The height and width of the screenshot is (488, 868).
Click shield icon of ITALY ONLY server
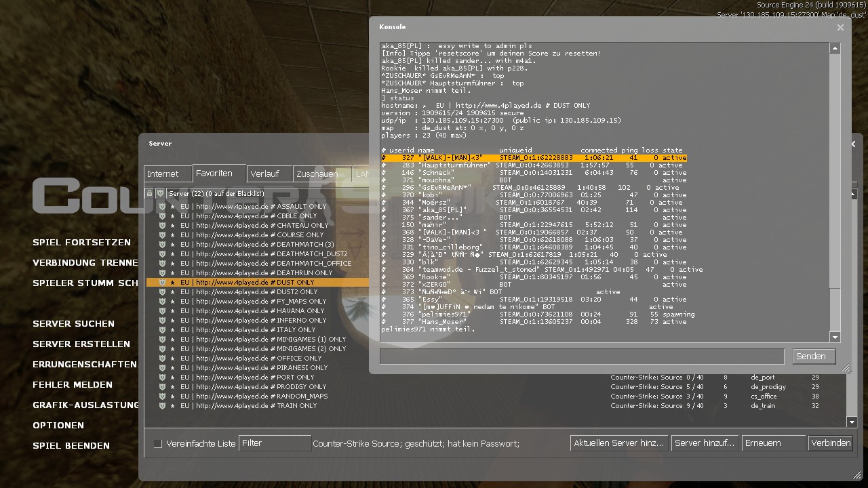point(162,330)
